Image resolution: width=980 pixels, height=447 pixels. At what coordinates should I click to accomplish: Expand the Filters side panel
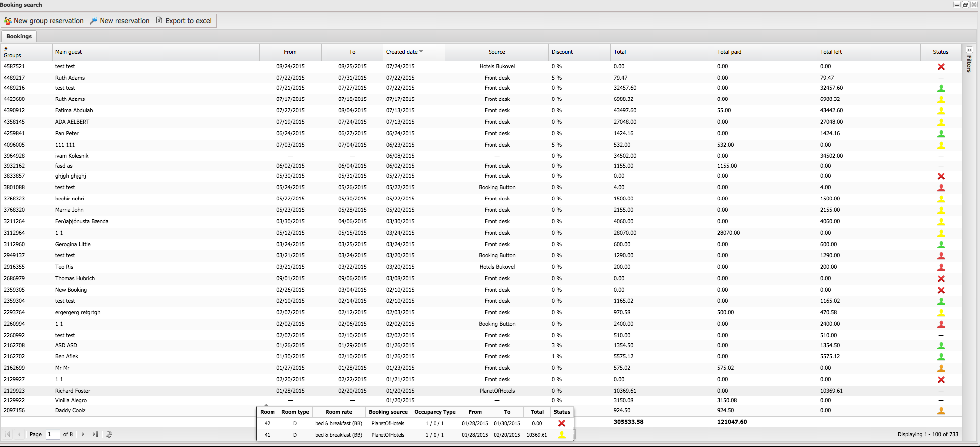point(969,50)
